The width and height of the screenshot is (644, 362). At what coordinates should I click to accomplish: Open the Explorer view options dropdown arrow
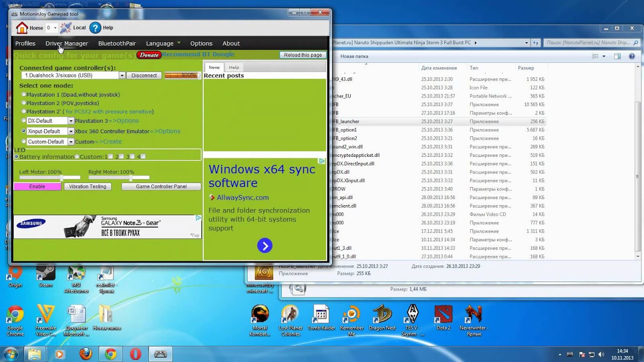click(604, 56)
